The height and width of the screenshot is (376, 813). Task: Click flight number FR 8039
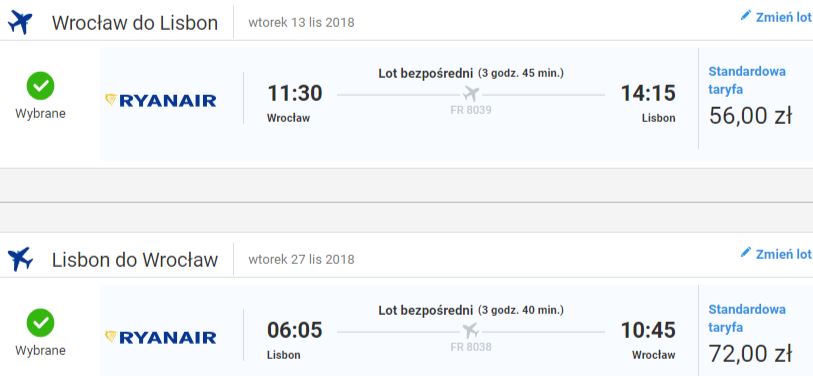tap(471, 110)
